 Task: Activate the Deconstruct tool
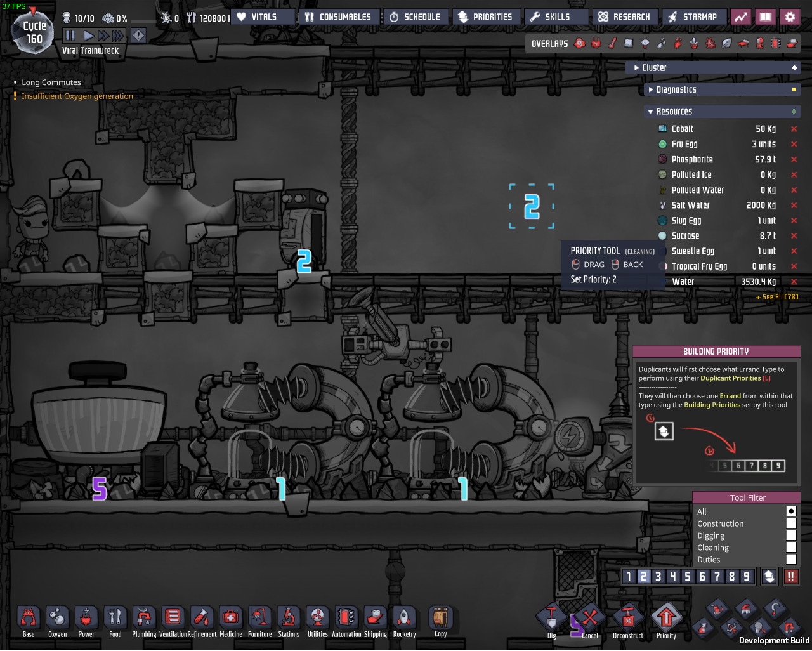[628, 619]
